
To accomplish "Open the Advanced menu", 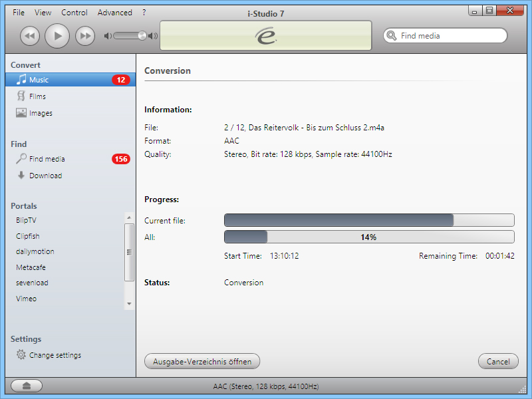I will click(x=114, y=13).
